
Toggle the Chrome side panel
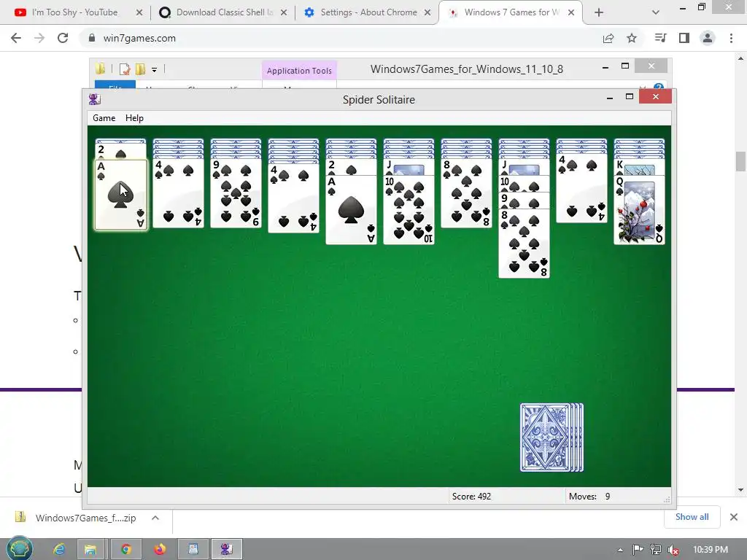coord(684,38)
